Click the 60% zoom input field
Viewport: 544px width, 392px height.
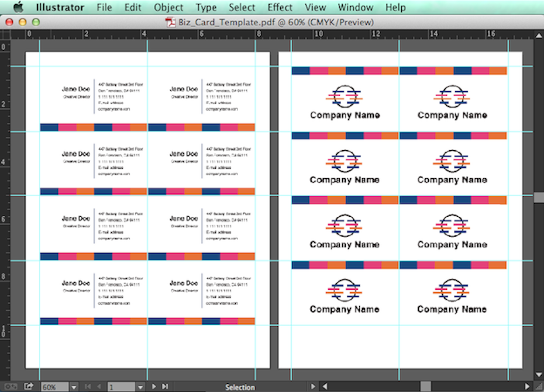(x=54, y=387)
